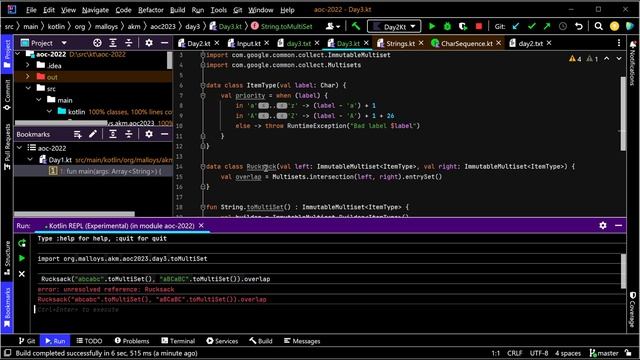
Task: Click the Debug bug icon
Action: [447, 27]
